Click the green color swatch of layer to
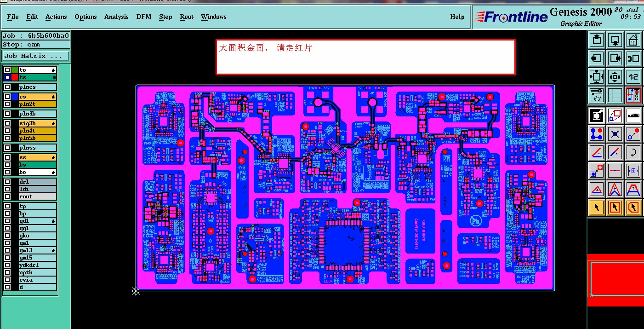 15,70
